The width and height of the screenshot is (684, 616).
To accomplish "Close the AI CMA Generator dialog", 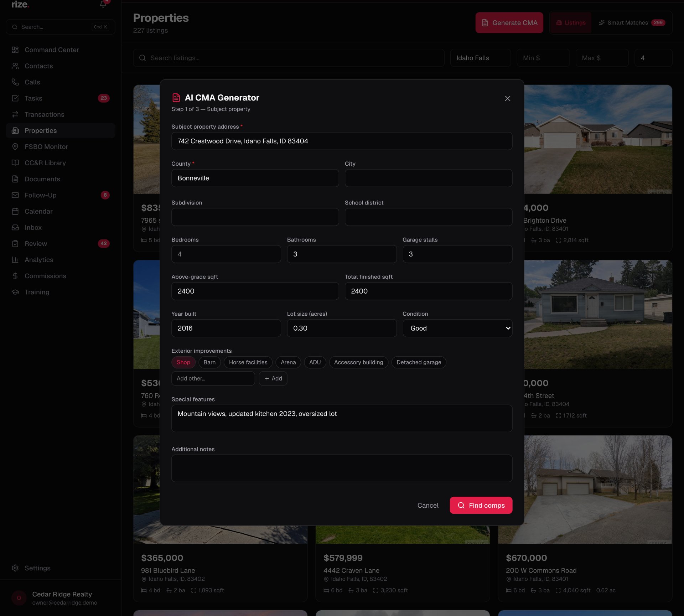I will pos(508,98).
